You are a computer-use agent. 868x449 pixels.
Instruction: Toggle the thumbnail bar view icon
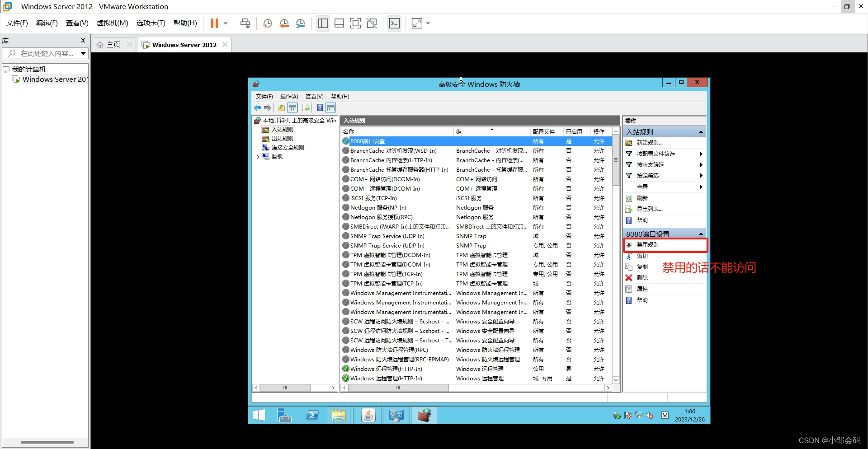point(339,23)
